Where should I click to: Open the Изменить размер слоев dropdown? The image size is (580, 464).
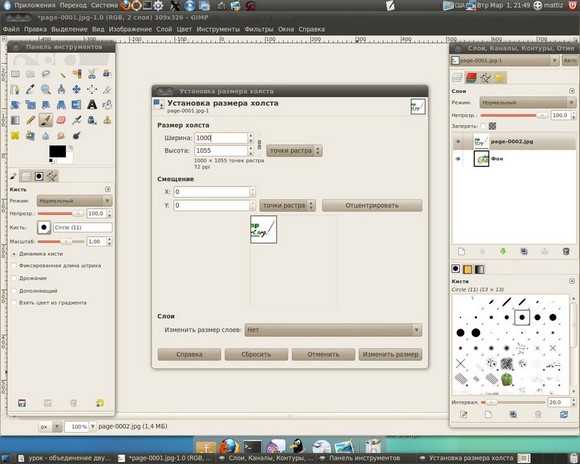[x=333, y=330]
